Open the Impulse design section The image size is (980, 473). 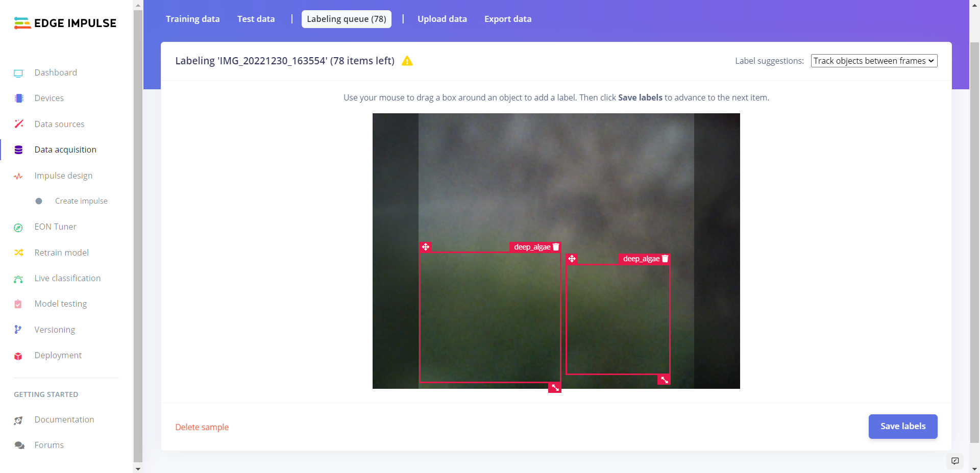[63, 176]
